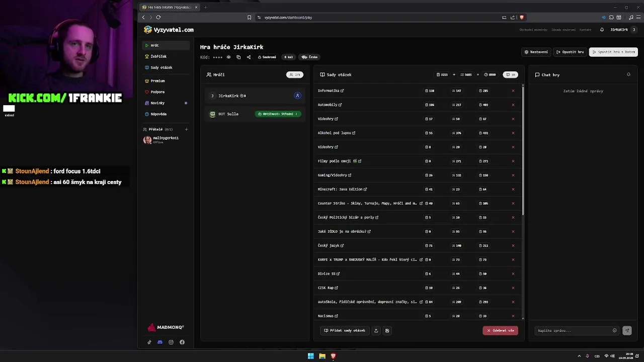The width and height of the screenshot is (644, 362).
Task: Send chat message with paper plane
Action: click(627, 331)
